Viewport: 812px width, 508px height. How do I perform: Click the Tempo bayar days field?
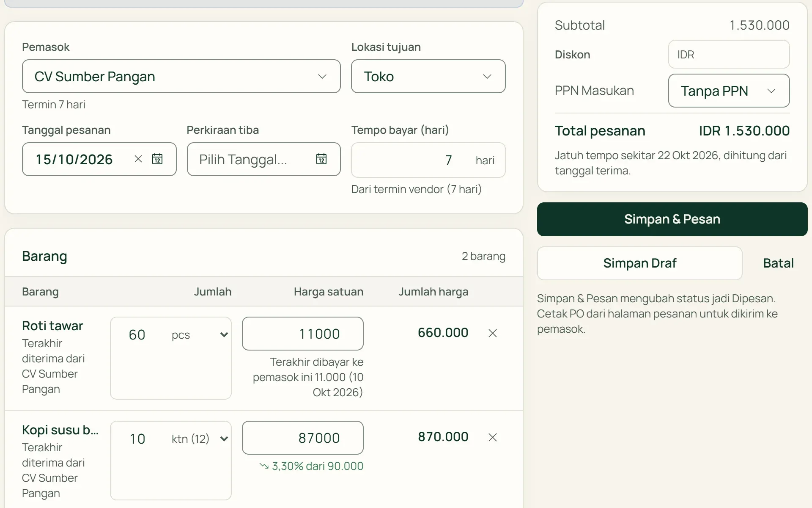(428, 160)
